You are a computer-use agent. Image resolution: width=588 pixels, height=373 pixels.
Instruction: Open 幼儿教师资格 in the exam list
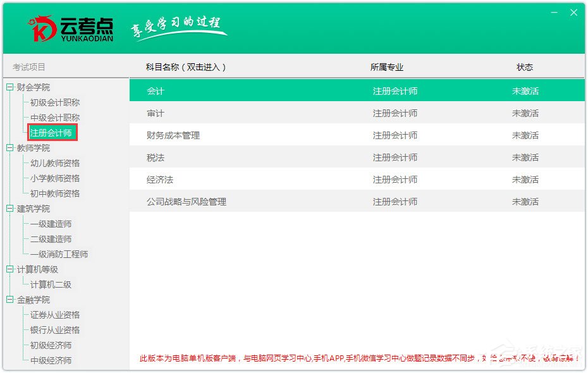coord(54,162)
